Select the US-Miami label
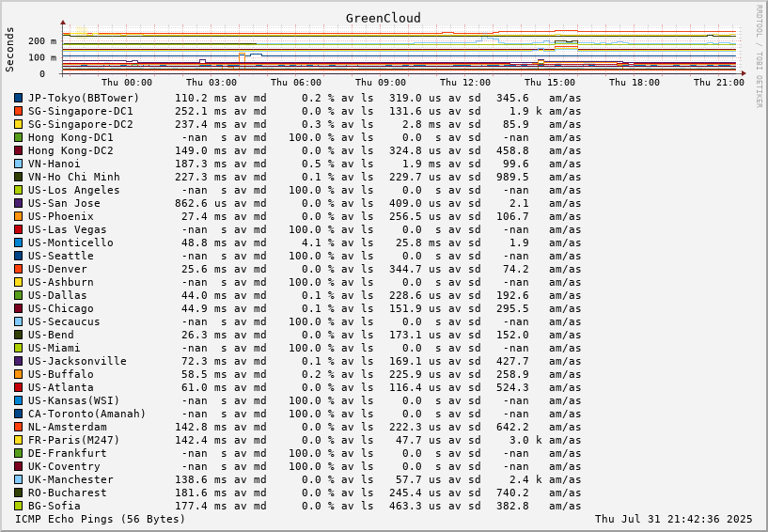This screenshot has width=768, height=532. (x=55, y=348)
